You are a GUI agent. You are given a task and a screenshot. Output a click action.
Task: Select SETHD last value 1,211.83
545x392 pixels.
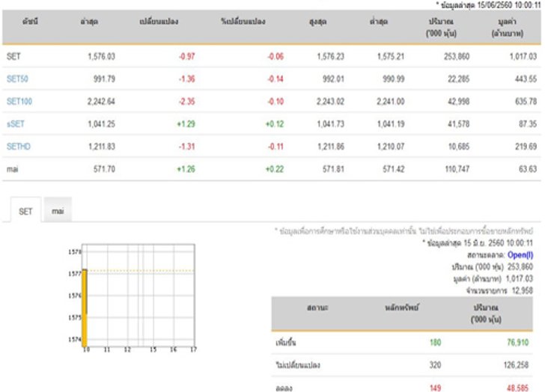tap(101, 147)
